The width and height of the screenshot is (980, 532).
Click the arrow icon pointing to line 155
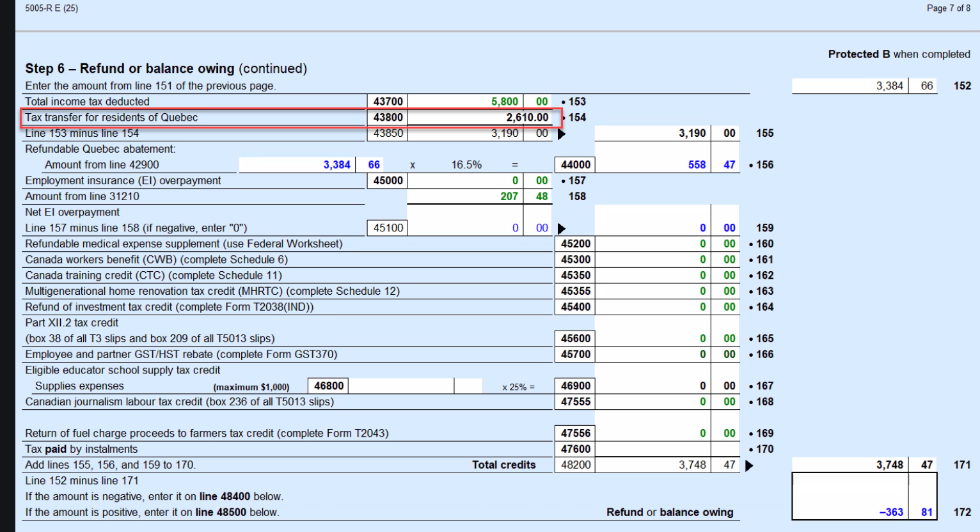[562, 134]
